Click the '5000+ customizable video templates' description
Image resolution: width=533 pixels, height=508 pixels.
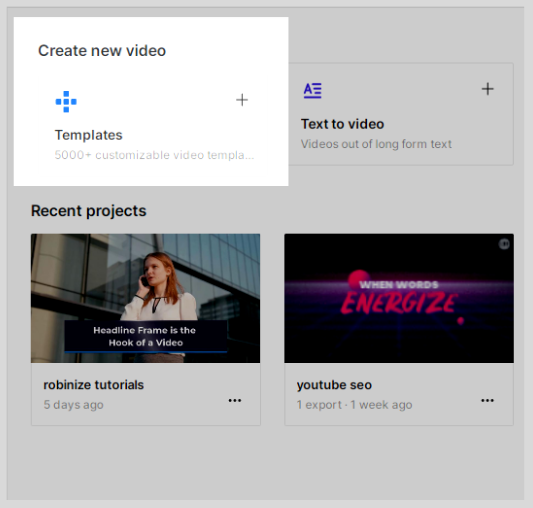[x=154, y=155]
